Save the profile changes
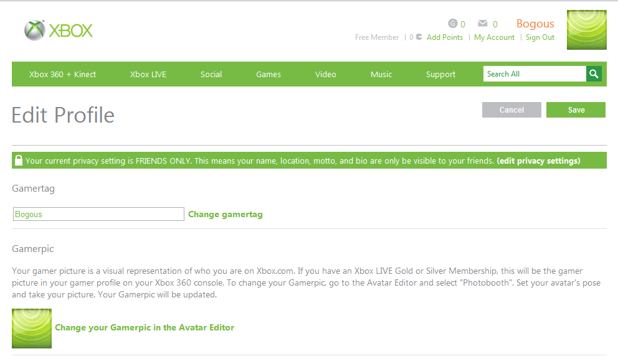 [576, 110]
